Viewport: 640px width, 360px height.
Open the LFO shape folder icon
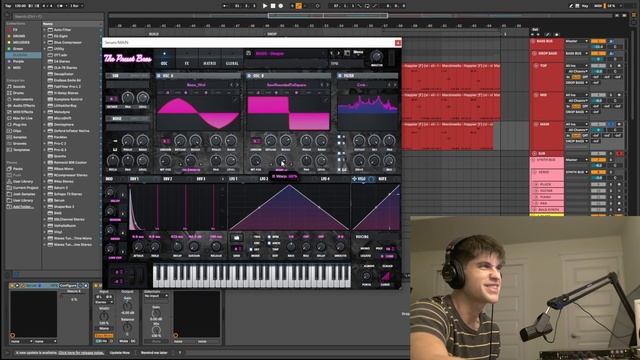236,237
